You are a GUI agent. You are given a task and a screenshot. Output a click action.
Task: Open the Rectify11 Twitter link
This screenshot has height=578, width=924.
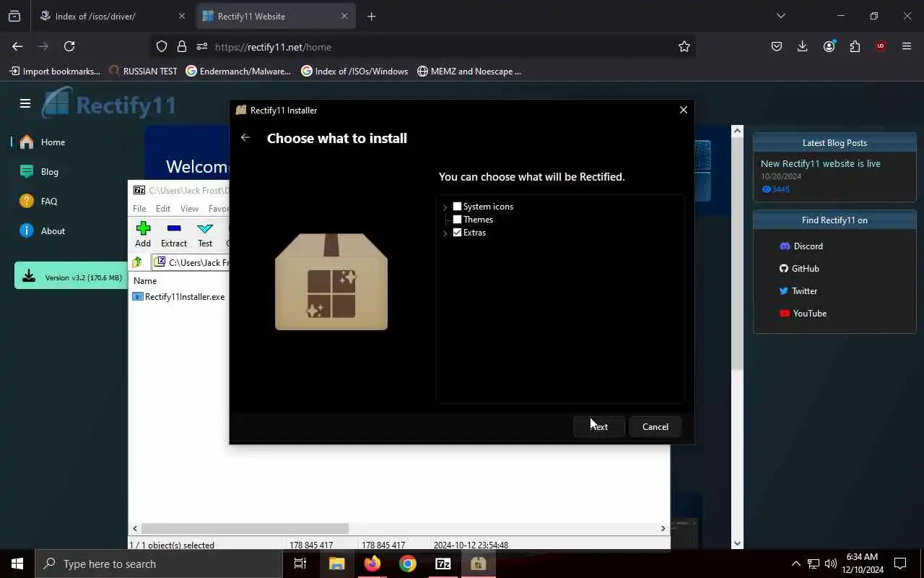(798, 291)
